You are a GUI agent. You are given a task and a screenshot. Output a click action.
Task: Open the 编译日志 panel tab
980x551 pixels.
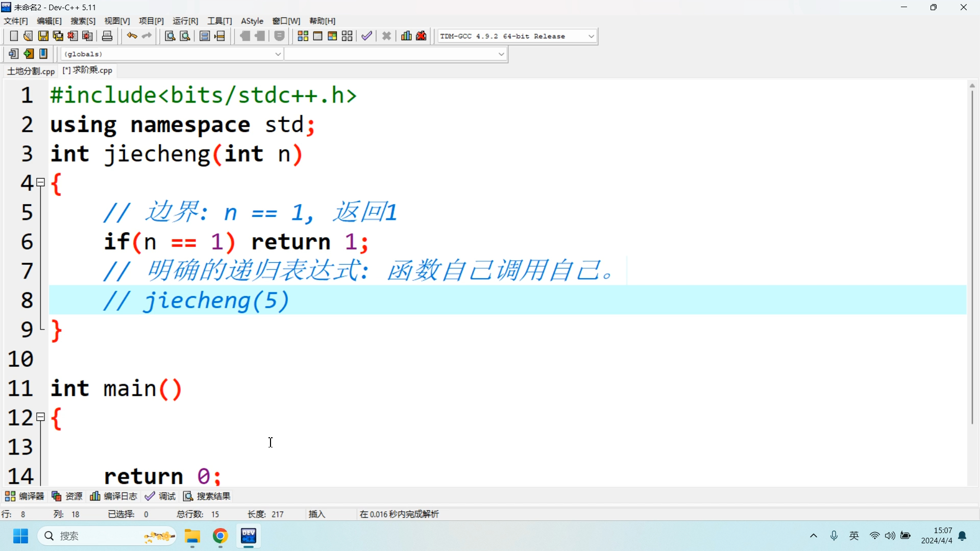[114, 496]
